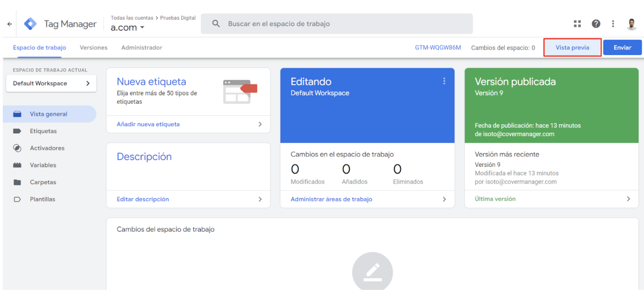644x290 pixels.
Task: Open the a.com container dropdown
Action: click(x=127, y=27)
